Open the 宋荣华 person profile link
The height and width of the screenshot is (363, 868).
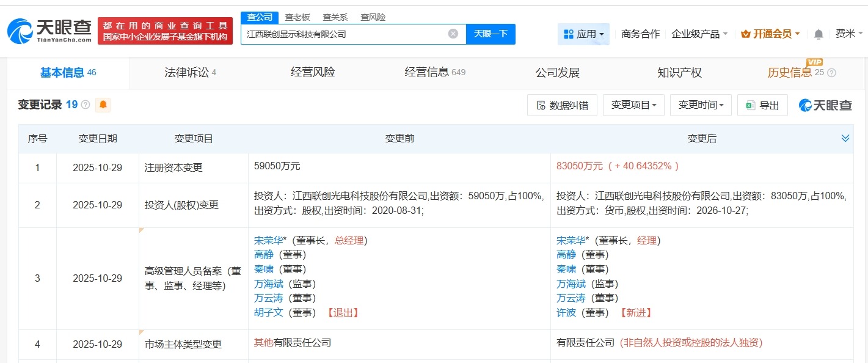269,240
